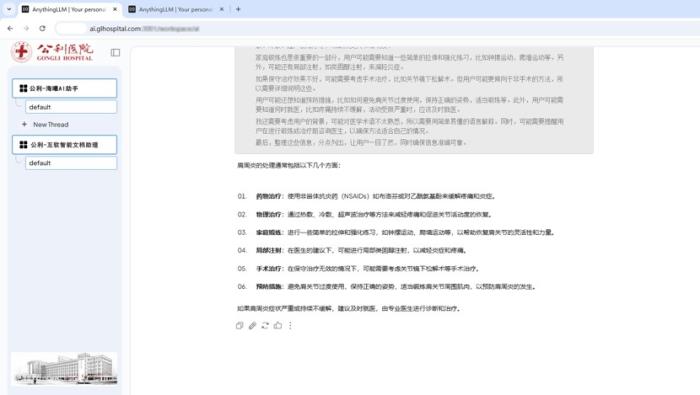Click list item 06 text line

387,287
